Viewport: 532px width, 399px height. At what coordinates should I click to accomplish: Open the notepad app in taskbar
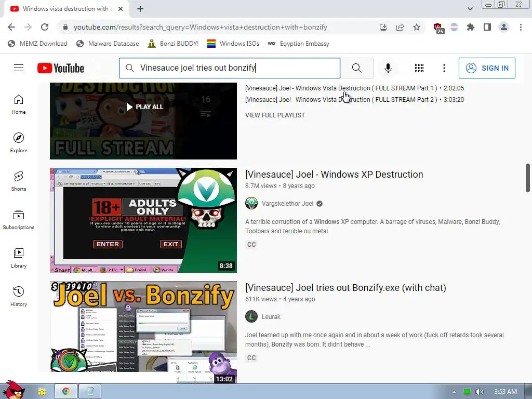90,392
